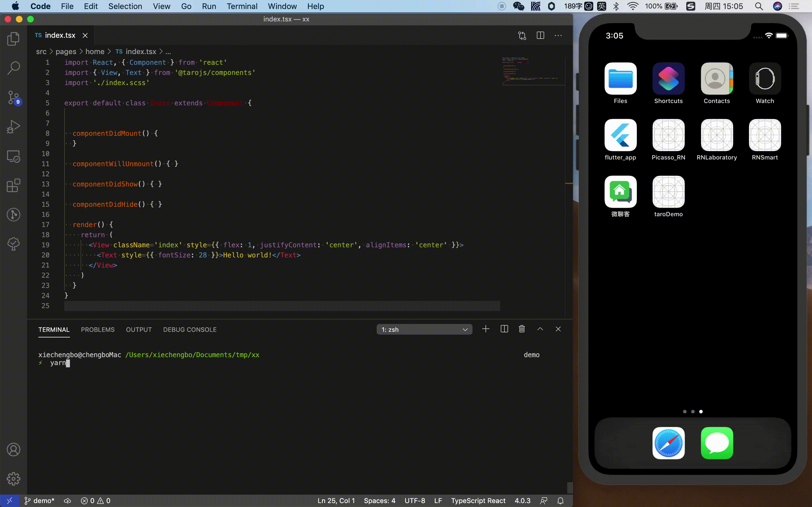Open the Terminal menu in menu bar
Screen dimensions: 812x507
coord(242,6)
